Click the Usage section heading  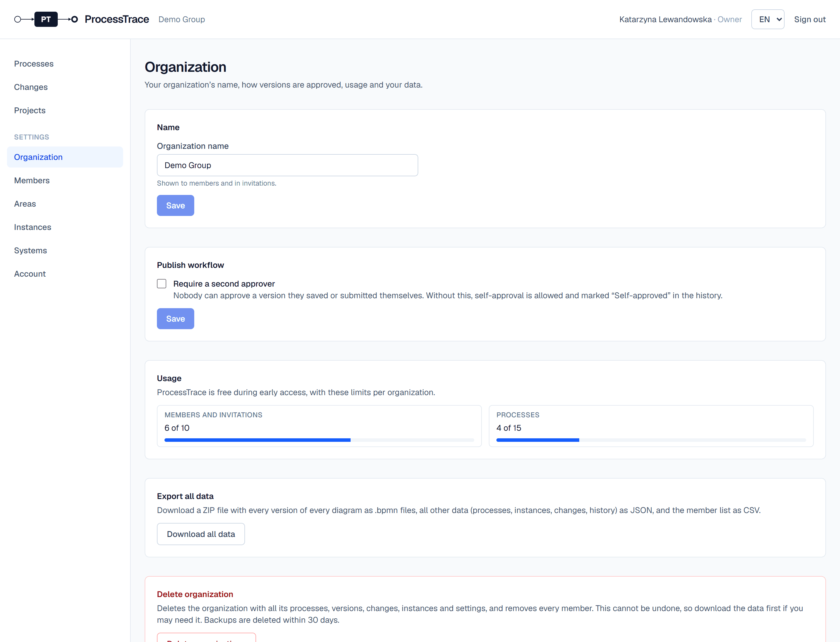coord(169,378)
